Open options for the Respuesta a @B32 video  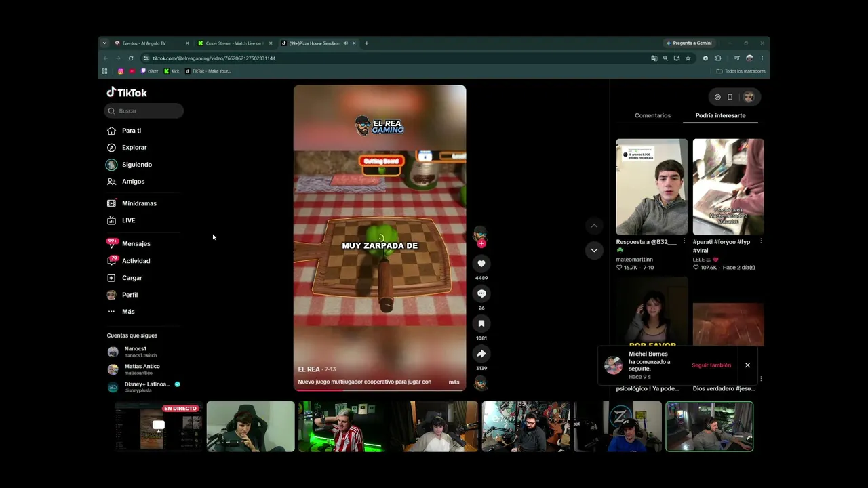tap(684, 242)
